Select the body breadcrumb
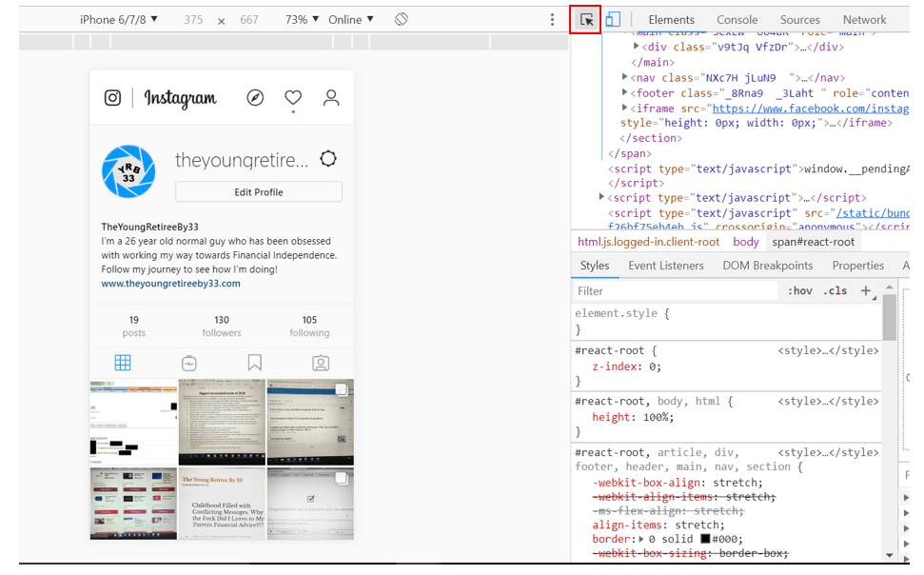The width and height of the screenshot is (924, 575). pyautogui.click(x=746, y=242)
